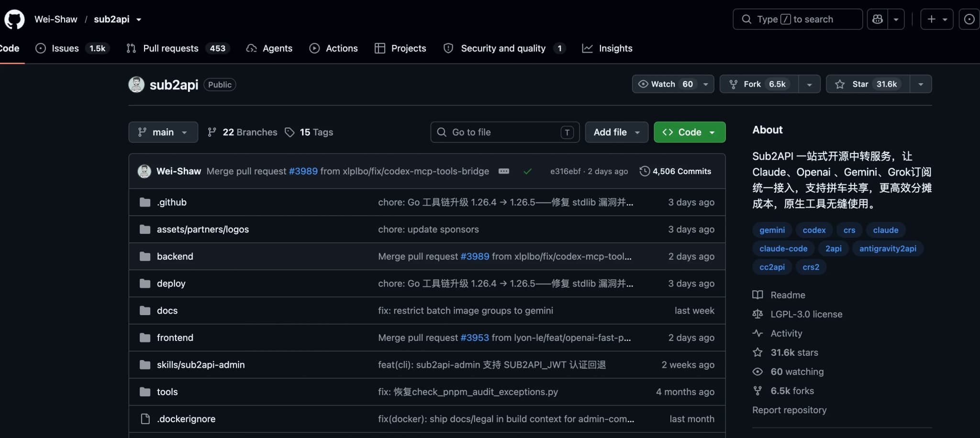View the 15 Tags link

coord(309,132)
